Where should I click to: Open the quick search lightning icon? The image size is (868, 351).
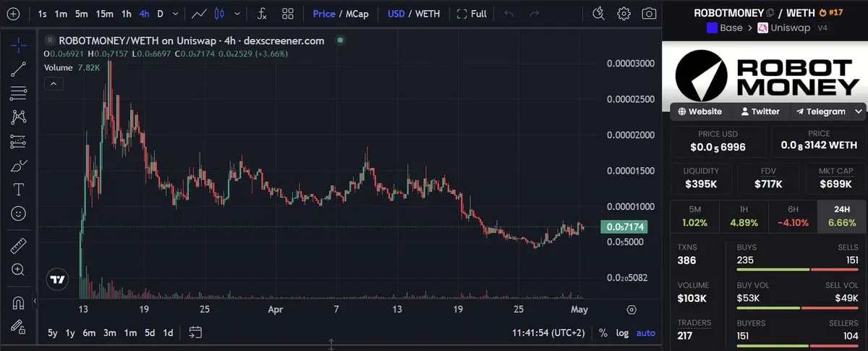pyautogui.click(x=598, y=13)
